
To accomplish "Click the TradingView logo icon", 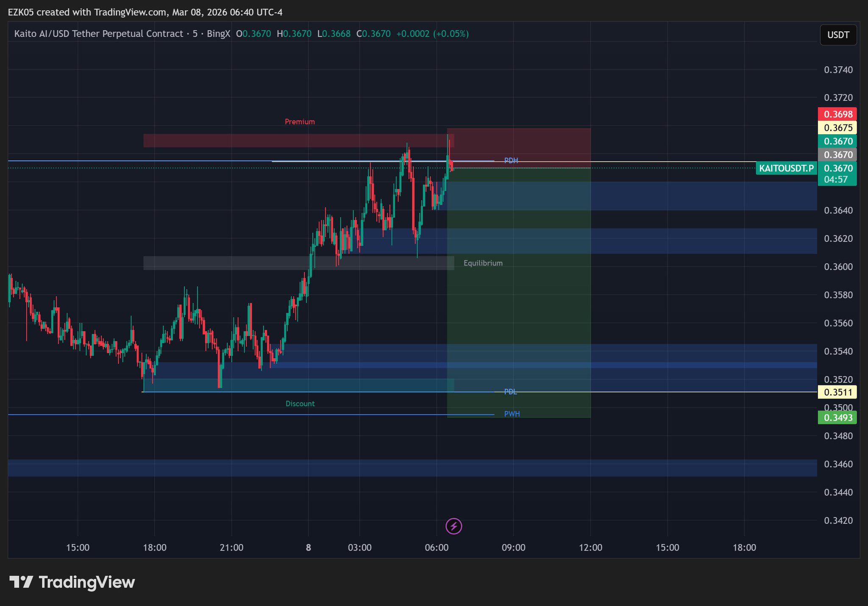I will (x=21, y=582).
